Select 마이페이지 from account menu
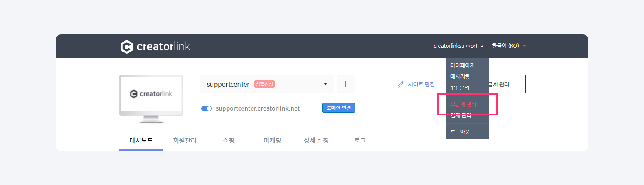Image resolution: width=644 pixels, height=185 pixels. [462, 66]
